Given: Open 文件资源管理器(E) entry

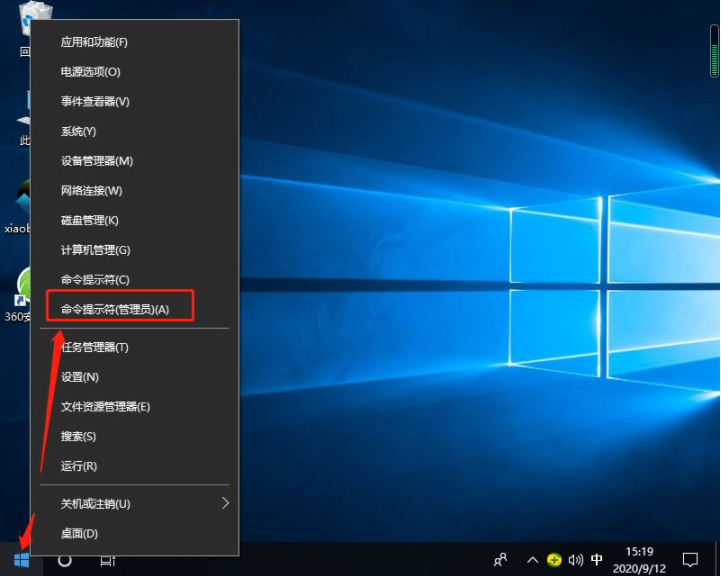Looking at the screenshot, I should pyautogui.click(x=105, y=406).
